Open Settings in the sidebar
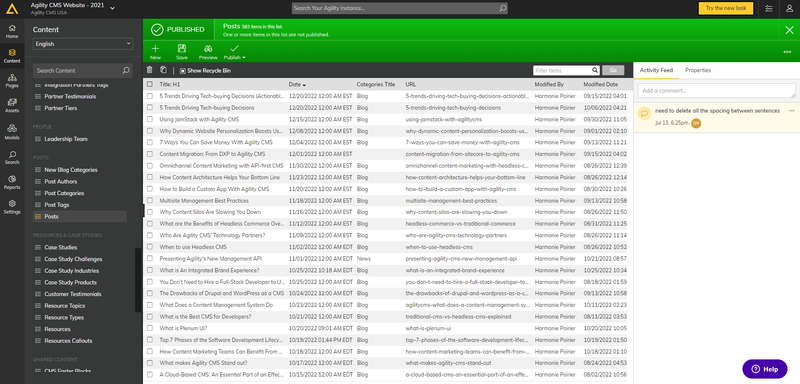 pyautogui.click(x=12, y=207)
